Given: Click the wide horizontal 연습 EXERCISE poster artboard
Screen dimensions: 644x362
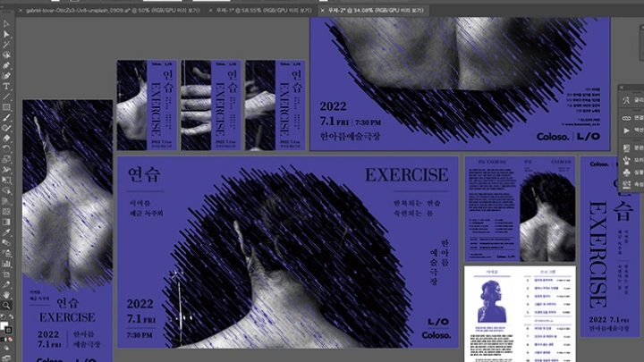Looking at the screenshot, I should point(286,250).
